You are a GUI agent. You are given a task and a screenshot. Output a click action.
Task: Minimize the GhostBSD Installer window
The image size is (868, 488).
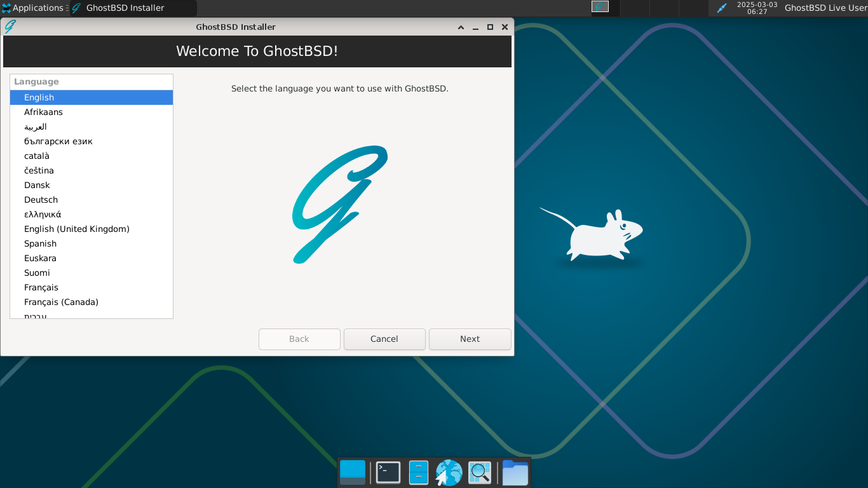coord(475,27)
